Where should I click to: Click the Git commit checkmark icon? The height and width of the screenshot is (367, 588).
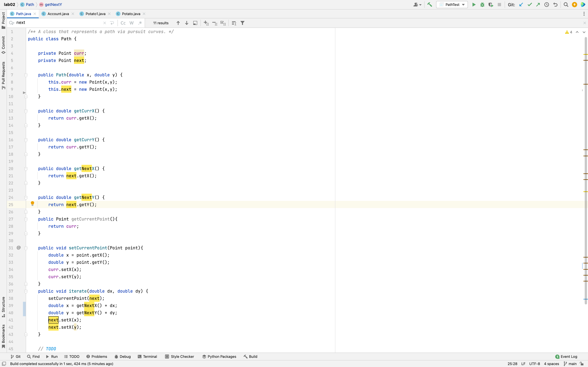click(530, 5)
